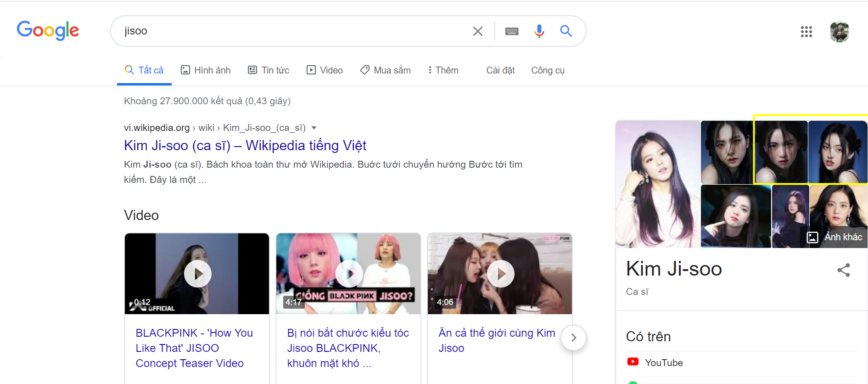
Task: Open the first top-row small Jisoo photo
Action: (727, 152)
